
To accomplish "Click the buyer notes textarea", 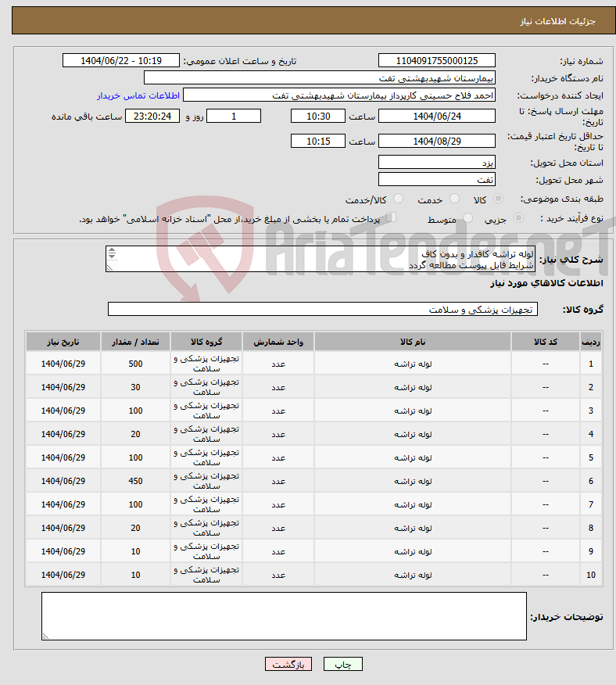I will (x=284, y=616).
